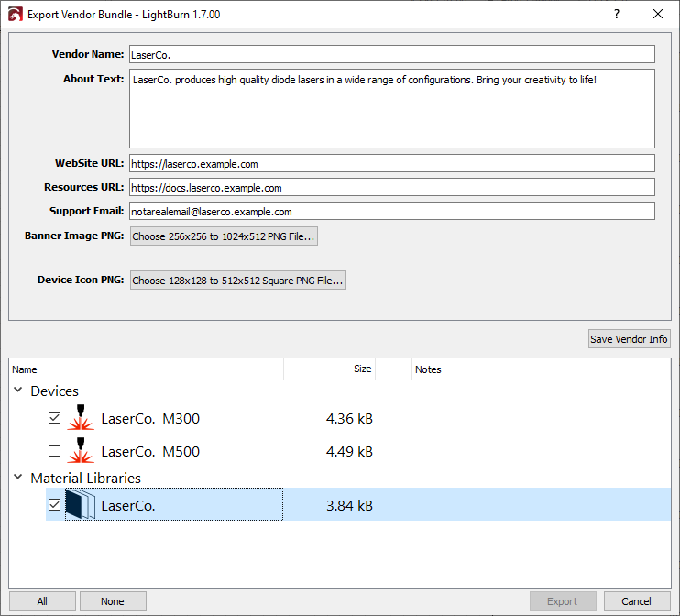This screenshot has height=616, width=680.
Task: Click the laser icon for LaserCo. M500
Action: click(81, 450)
